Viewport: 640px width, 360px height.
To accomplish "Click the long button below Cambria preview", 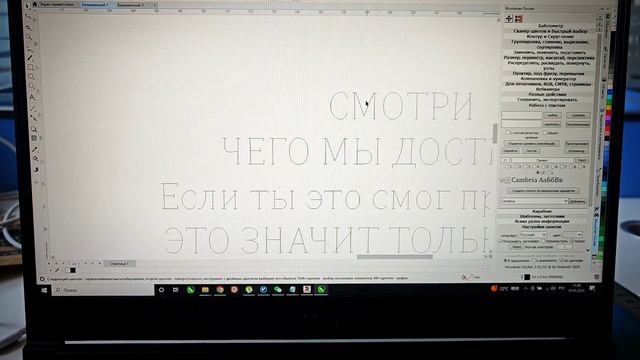I will (x=543, y=191).
